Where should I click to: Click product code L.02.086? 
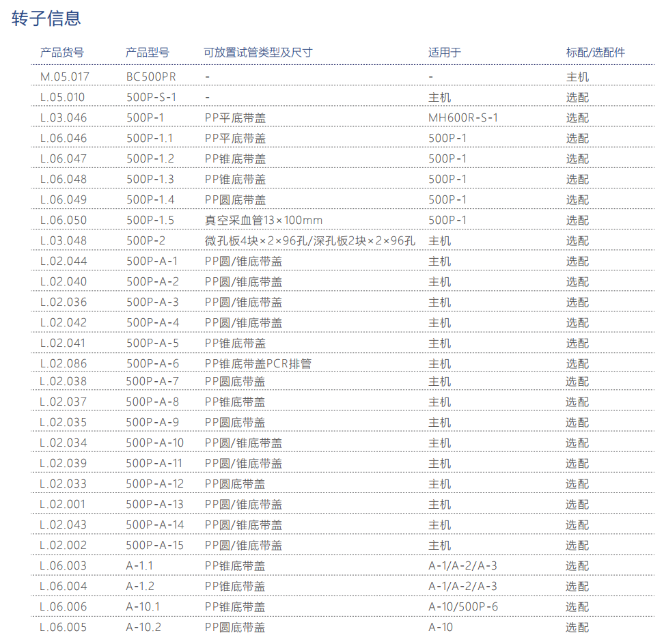(64, 364)
